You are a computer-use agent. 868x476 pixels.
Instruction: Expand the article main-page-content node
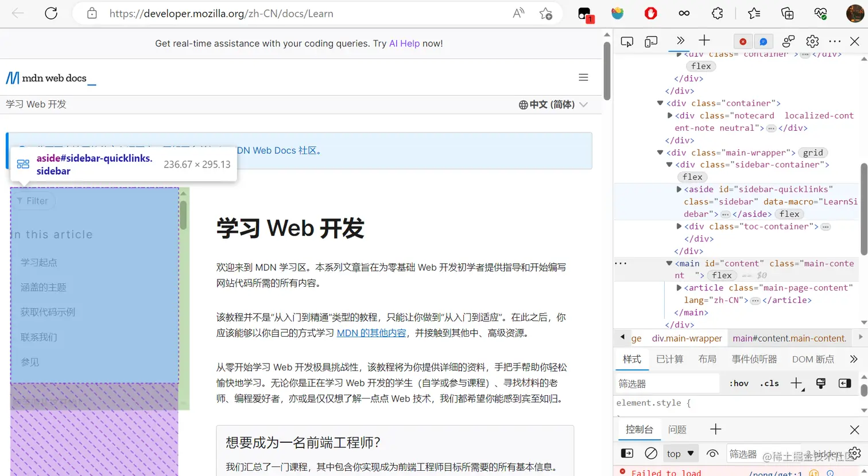[679, 288]
